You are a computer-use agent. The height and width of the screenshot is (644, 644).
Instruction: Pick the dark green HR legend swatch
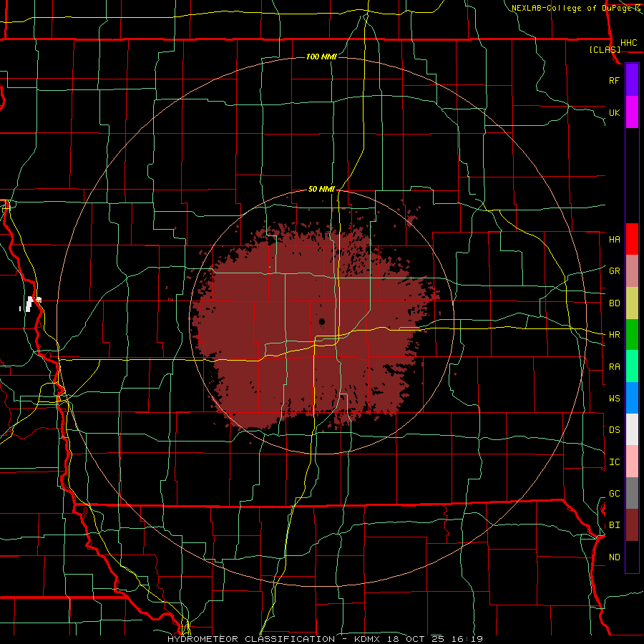(x=632, y=335)
